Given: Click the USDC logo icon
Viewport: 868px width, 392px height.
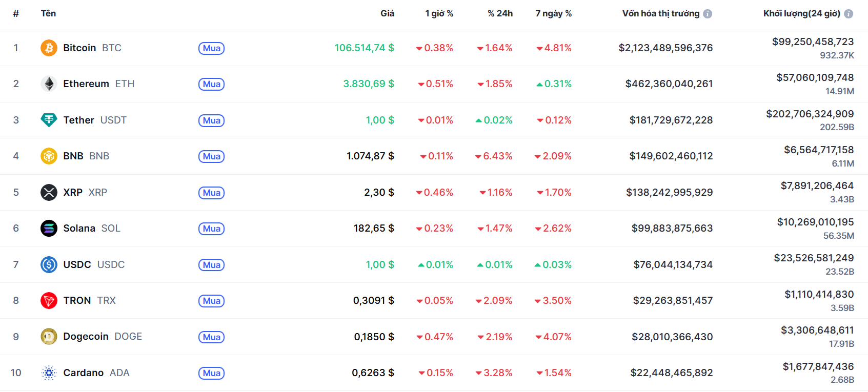Looking at the screenshot, I should tap(49, 265).
